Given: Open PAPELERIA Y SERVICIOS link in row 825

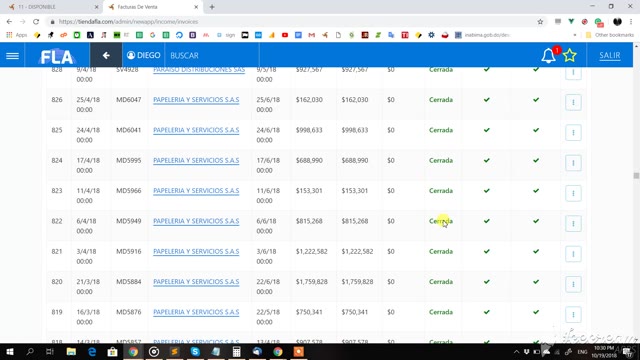Looking at the screenshot, I should point(196,130).
